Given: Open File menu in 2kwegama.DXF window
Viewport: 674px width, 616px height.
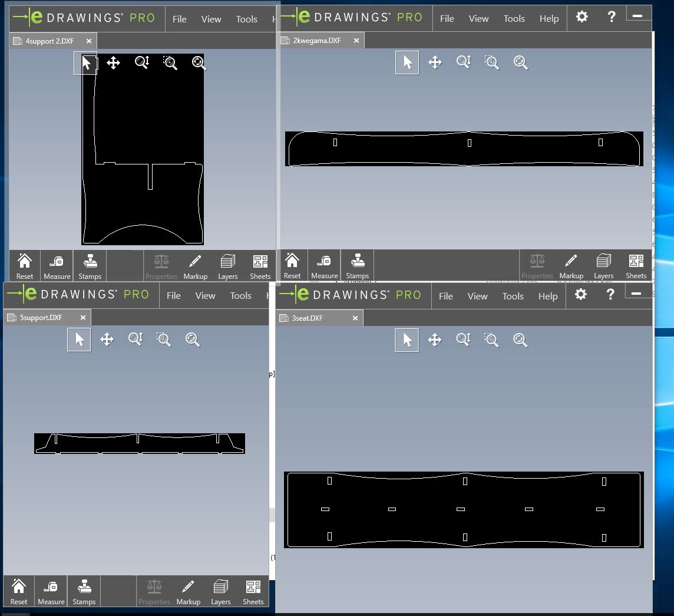Looking at the screenshot, I should (447, 19).
